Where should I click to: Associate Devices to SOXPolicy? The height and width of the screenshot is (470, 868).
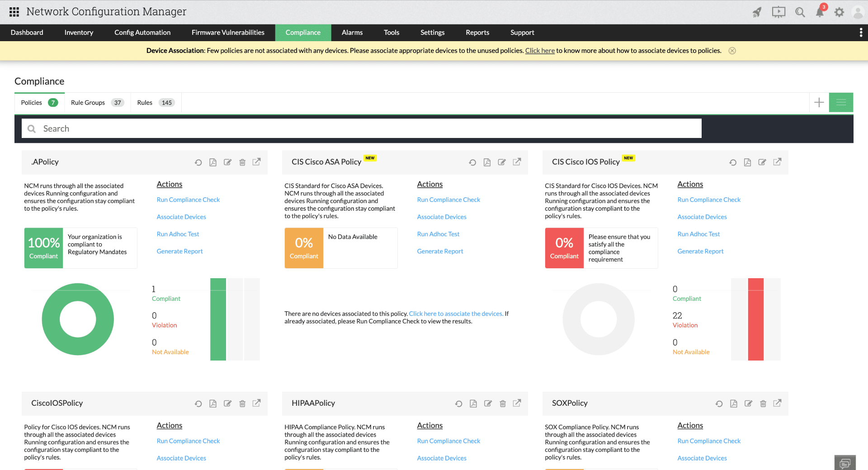(x=702, y=458)
